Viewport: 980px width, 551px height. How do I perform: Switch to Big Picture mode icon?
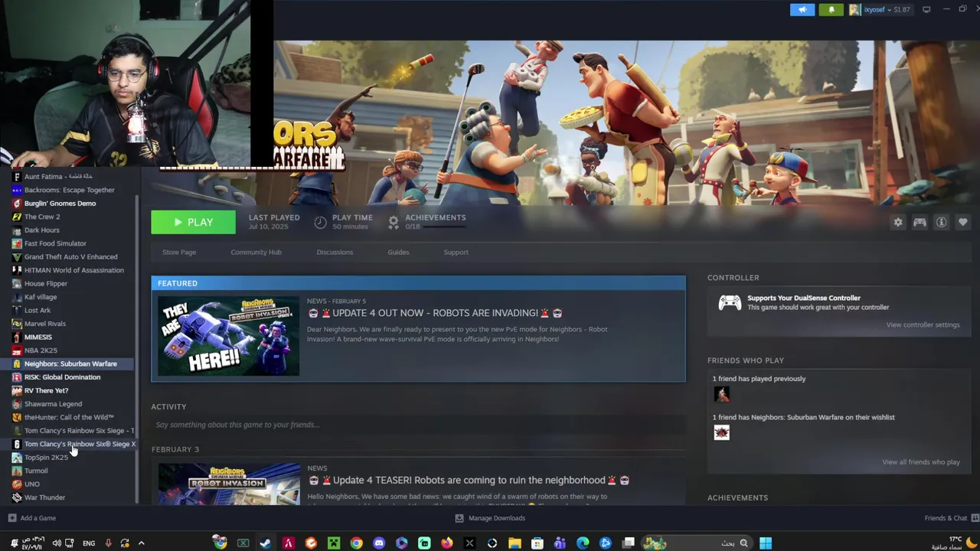[x=926, y=10]
